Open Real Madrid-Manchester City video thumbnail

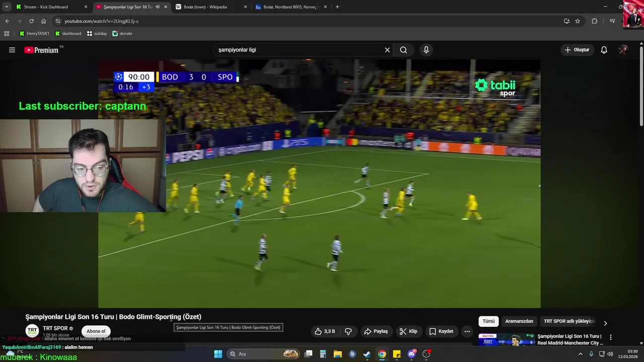pyautogui.click(x=506, y=340)
